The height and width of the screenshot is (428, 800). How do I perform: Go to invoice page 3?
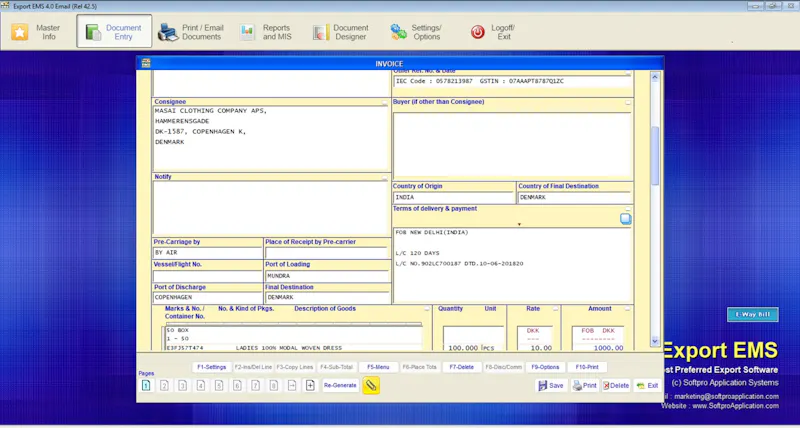[x=182, y=386]
